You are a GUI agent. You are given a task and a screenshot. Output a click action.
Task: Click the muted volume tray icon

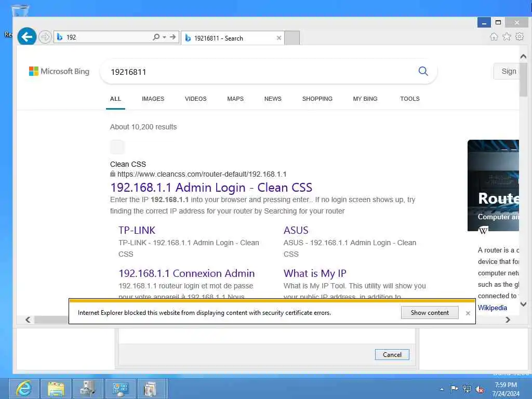click(x=480, y=389)
